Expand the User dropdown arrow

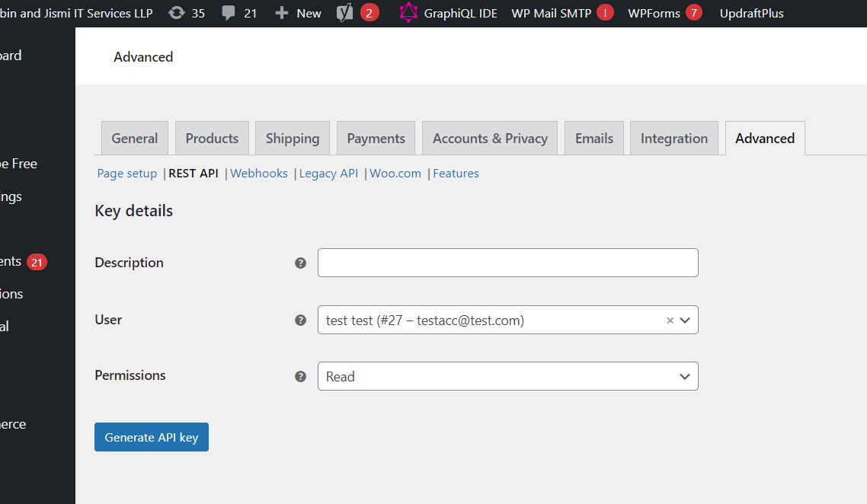point(685,321)
